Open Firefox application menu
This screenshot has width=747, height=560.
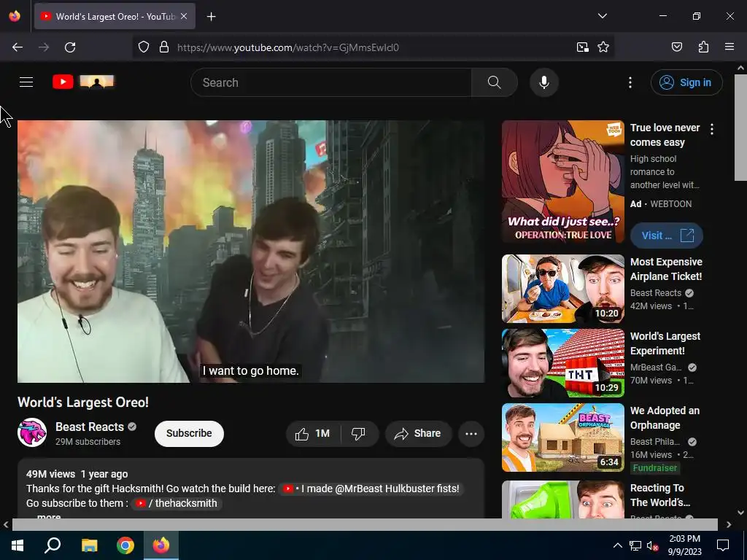point(729,47)
